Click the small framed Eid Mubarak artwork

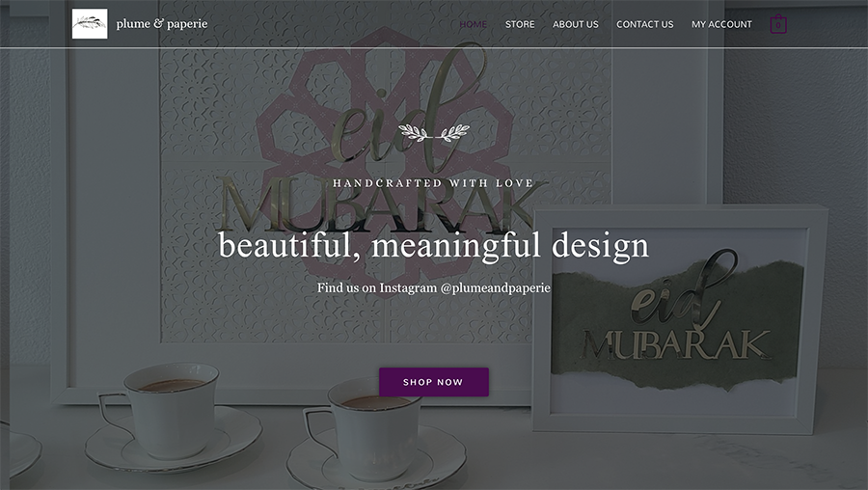[680, 319]
